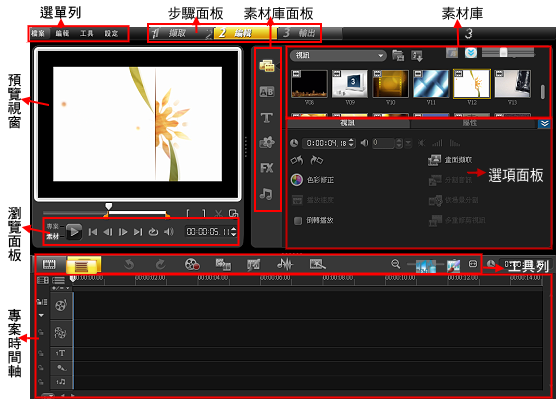The height and width of the screenshot is (399, 556).
Task: Click the duration stepper arrows
Action: coord(351,143)
